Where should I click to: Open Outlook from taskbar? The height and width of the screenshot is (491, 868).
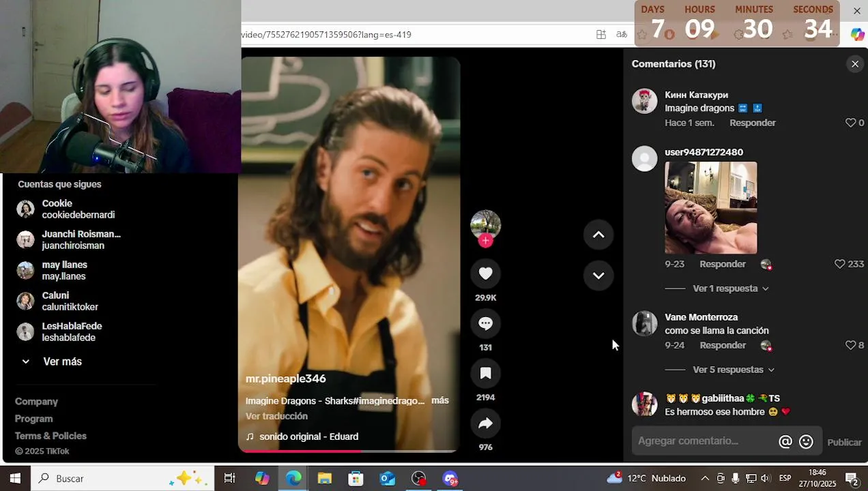click(387, 479)
